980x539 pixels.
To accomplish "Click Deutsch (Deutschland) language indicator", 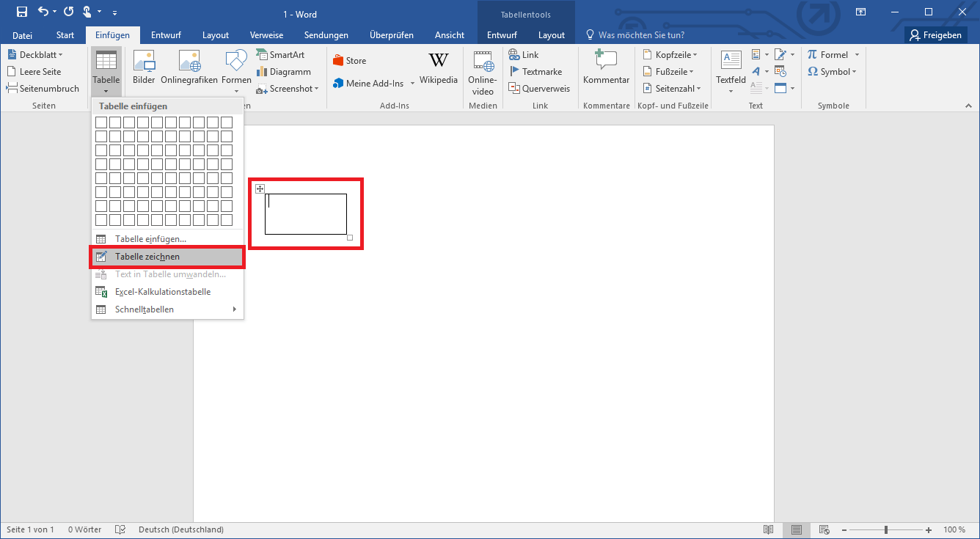I will [181, 529].
